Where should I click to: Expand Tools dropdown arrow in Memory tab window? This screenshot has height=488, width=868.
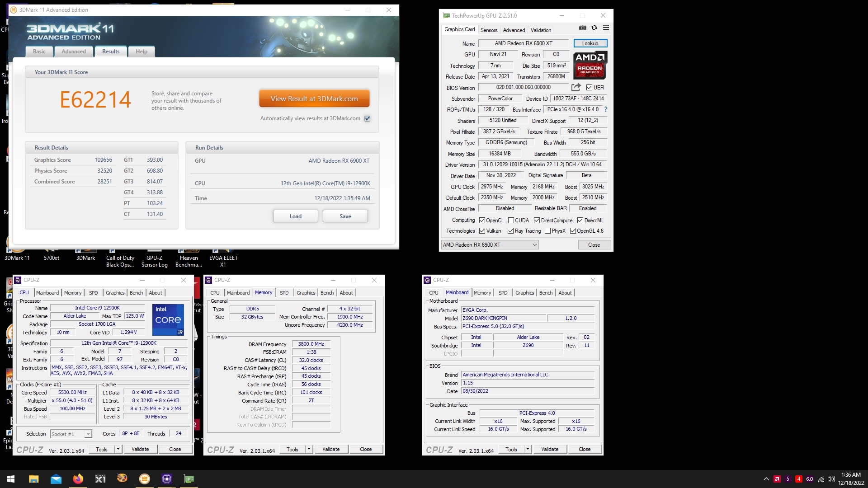pyautogui.click(x=309, y=449)
